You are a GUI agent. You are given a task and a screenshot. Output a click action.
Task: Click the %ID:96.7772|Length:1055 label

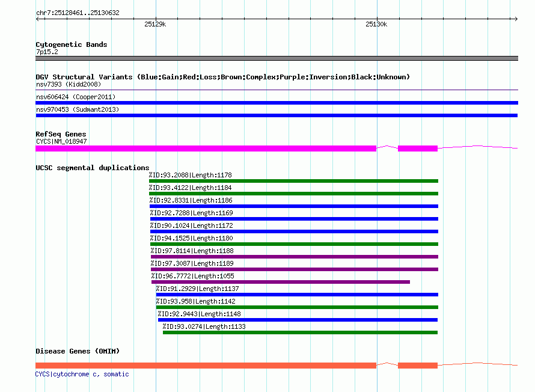[x=193, y=276]
